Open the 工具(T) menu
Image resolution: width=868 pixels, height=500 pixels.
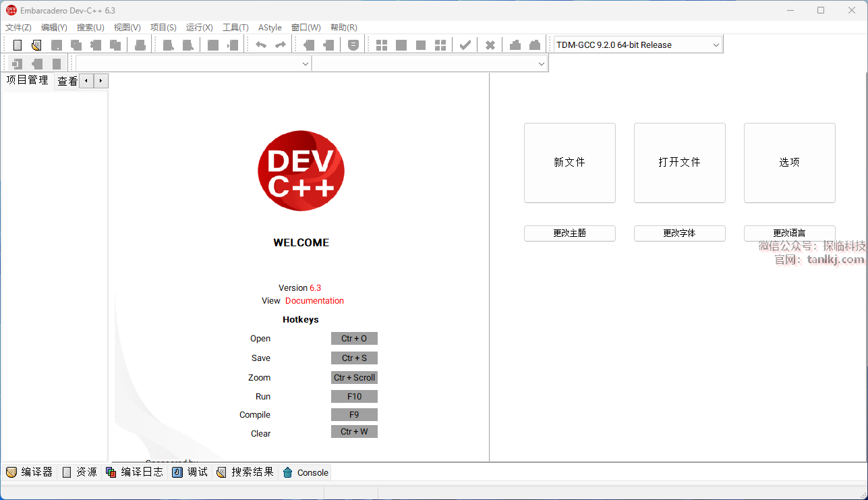[235, 28]
